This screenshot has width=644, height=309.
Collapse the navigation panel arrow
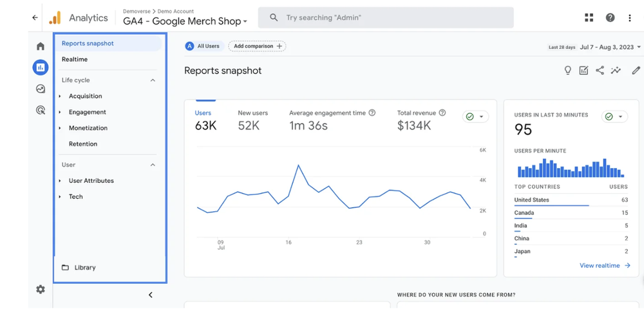pyautogui.click(x=150, y=295)
